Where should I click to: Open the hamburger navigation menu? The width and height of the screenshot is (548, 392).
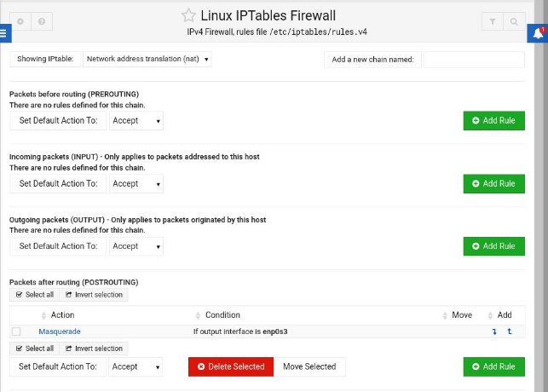tap(4, 33)
